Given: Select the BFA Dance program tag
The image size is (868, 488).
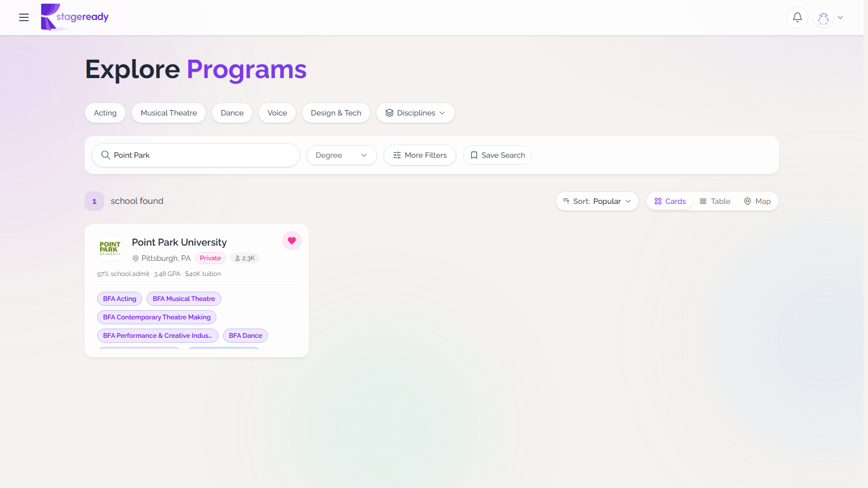Looking at the screenshot, I should (246, 336).
